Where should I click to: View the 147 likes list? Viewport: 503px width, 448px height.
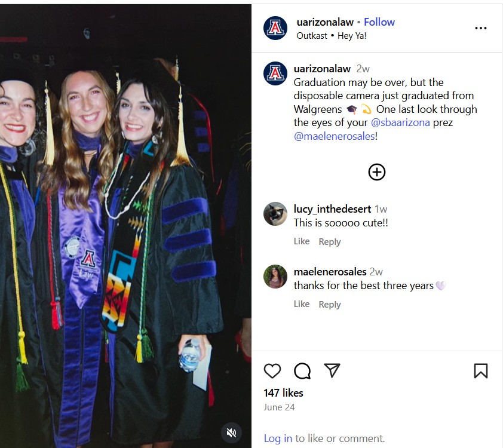coord(284,393)
